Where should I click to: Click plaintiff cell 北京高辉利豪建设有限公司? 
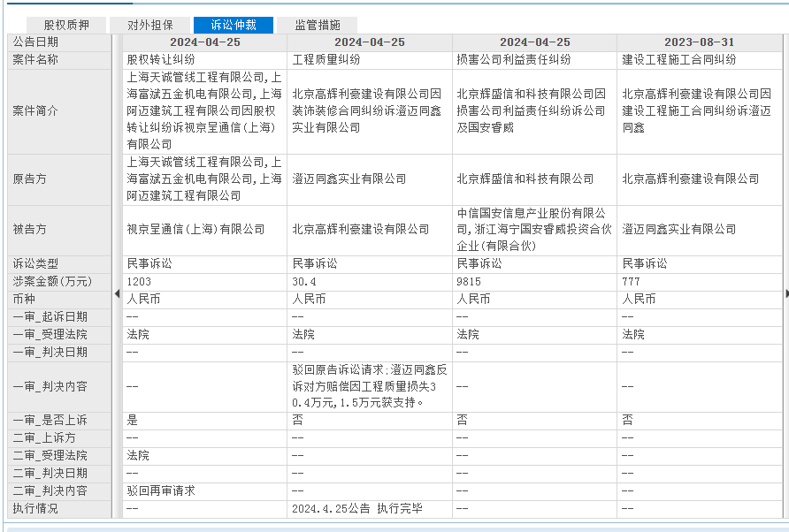pyautogui.click(x=700, y=179)
